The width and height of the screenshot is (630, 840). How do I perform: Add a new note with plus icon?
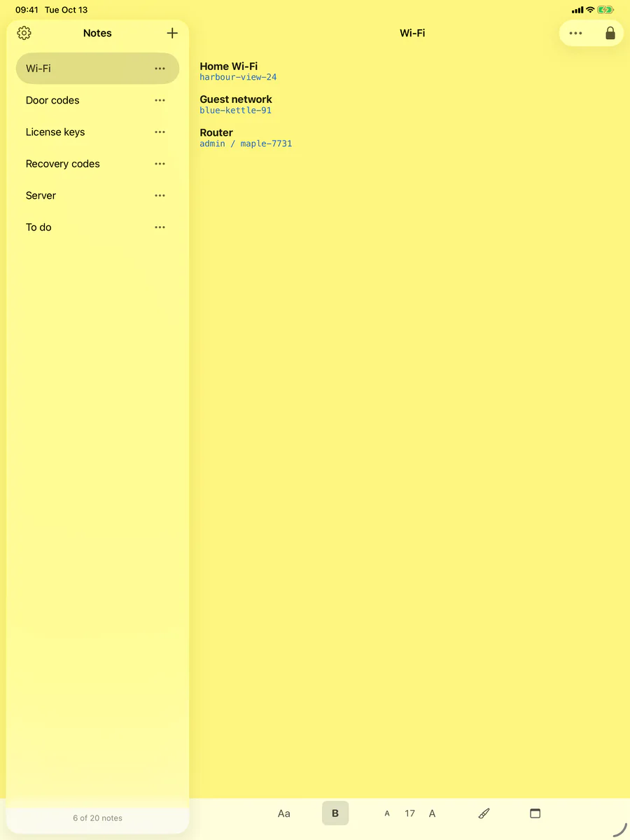(x=172, y=33)
